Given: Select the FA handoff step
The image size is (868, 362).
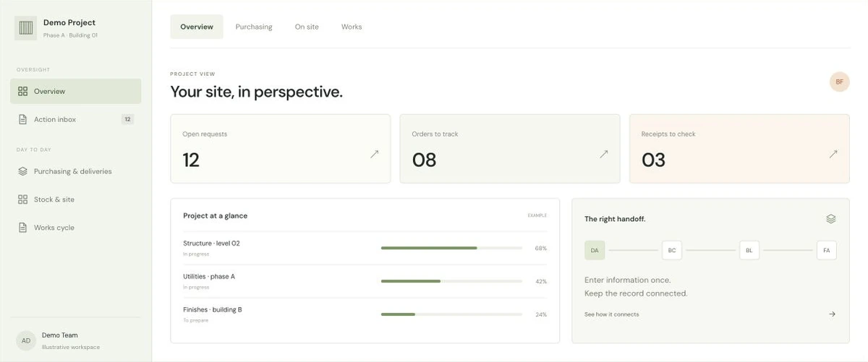Looking at the screenshot, I should click(x=827, y=251).
